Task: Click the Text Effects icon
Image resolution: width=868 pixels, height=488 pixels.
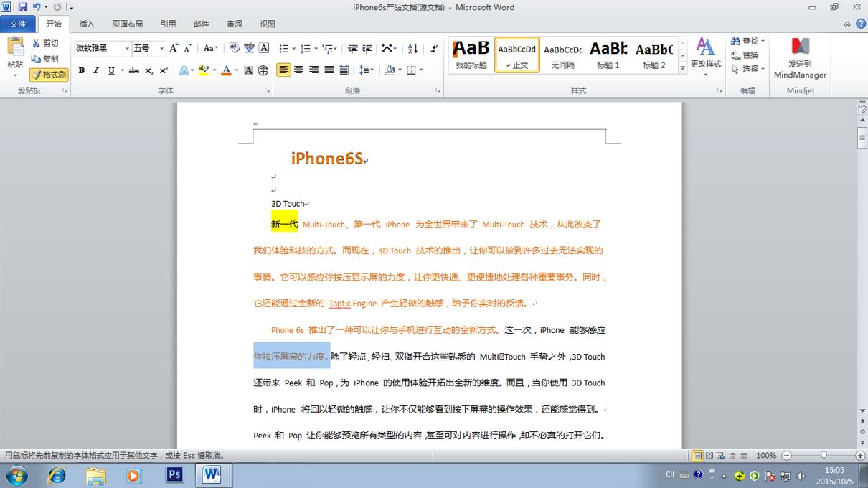Action: click(x=184, y=70)
